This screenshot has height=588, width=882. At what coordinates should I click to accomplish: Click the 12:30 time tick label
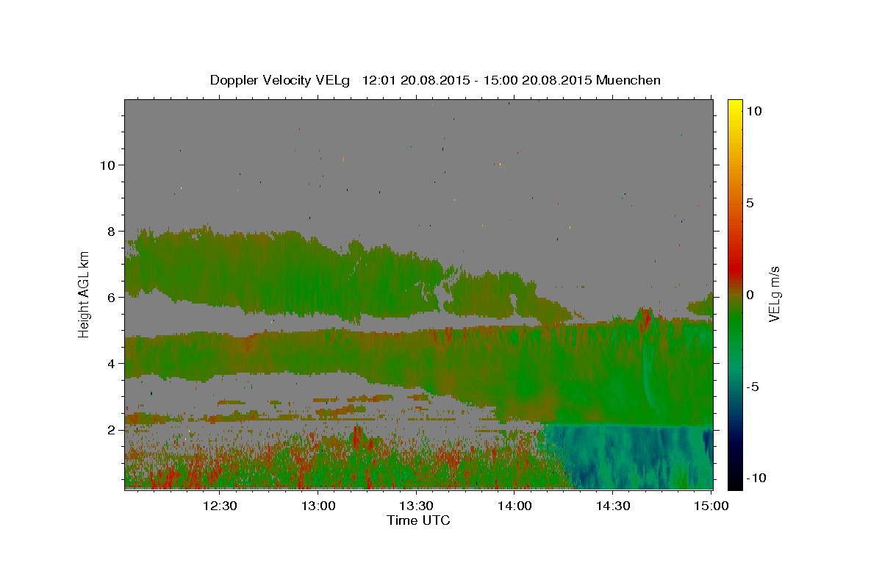(x=220, y=506)
